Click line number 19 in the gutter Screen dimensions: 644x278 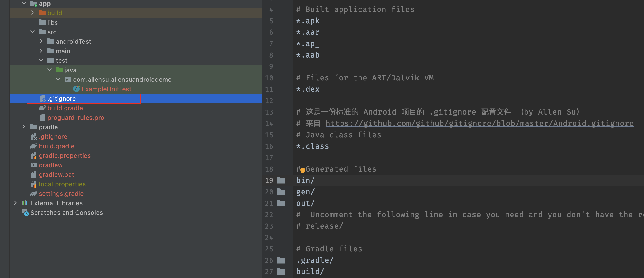click(x=269, y=180)
